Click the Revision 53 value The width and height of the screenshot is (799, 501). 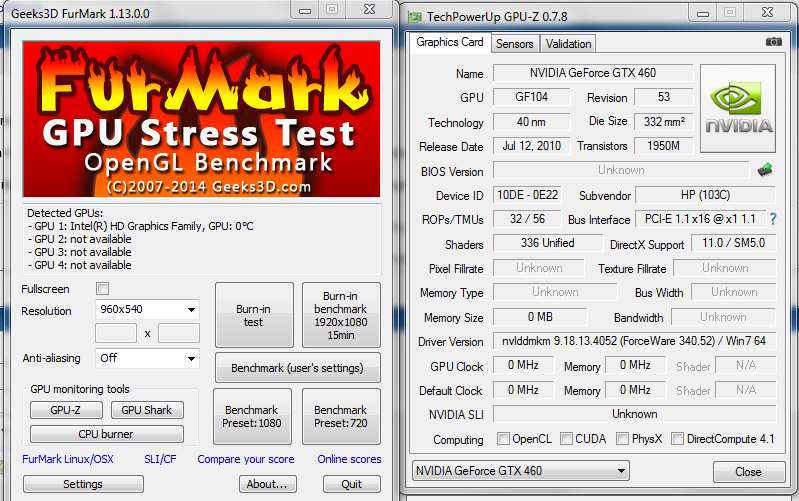(663, 97)
